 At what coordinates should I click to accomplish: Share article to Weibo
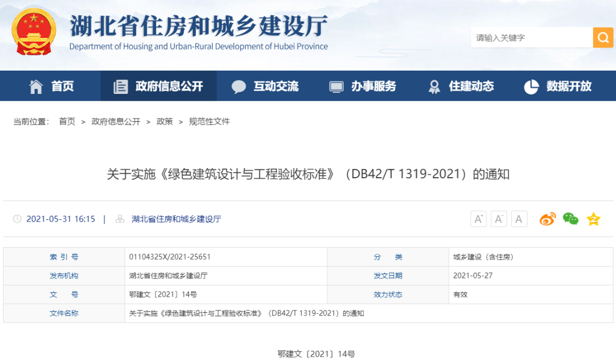coord(548,219)
